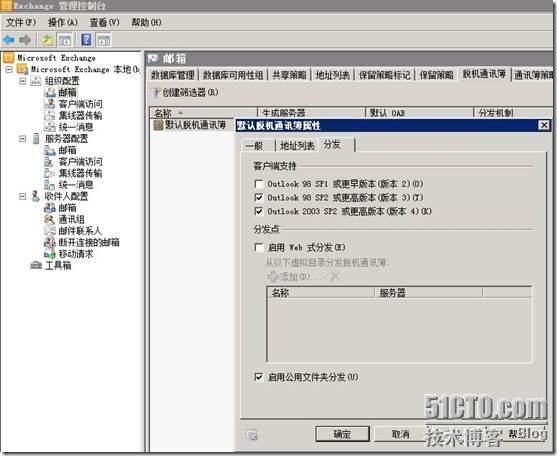Enable the 启用 Web 式分发 checkbox
Image resolution: width=557 pixels, height=456 pixels.
[x=259, y=247]
